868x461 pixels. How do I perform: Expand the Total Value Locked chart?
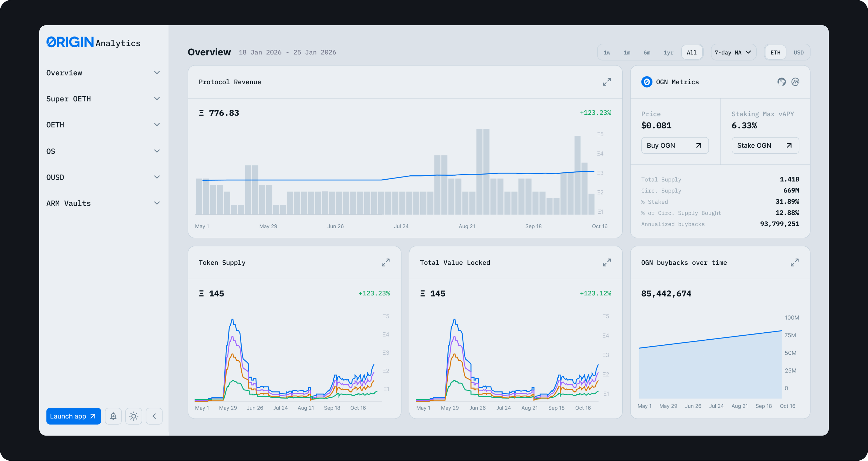[x=606, y=262]
